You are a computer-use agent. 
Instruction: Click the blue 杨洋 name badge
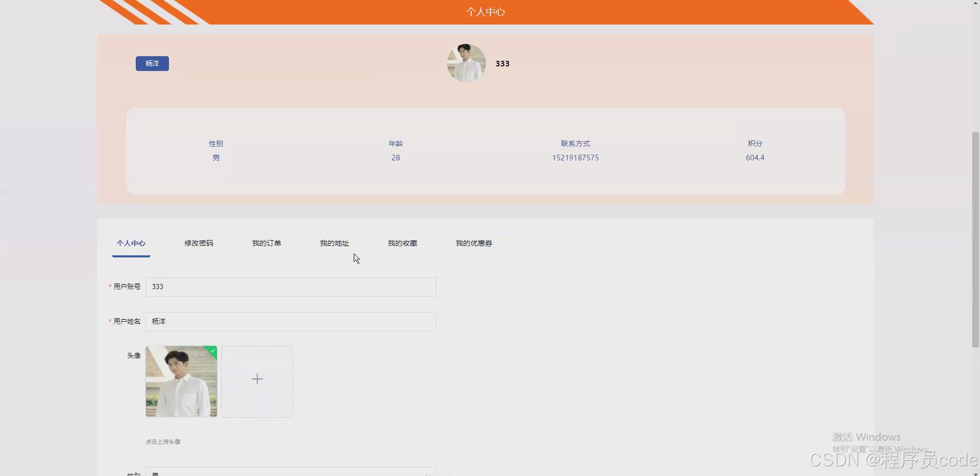152,63
